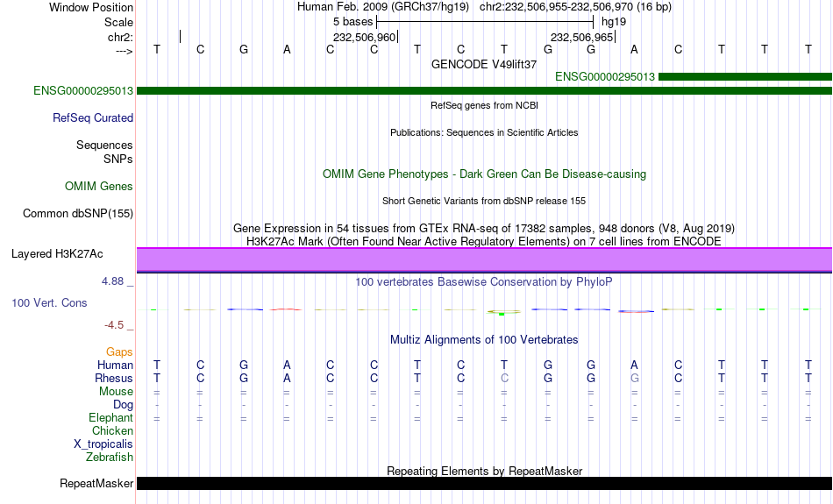Select the short upper green transcript bar

click(745, 77)
